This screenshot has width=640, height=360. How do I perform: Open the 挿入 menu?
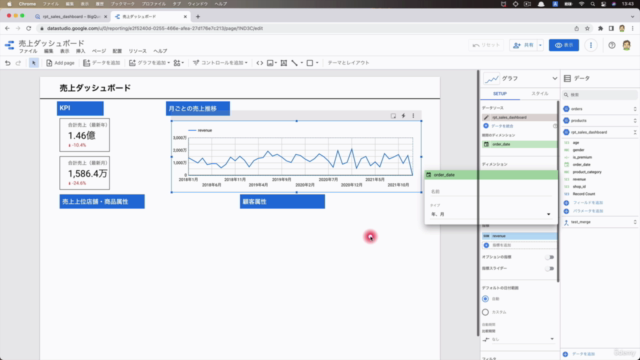[81, 51]
